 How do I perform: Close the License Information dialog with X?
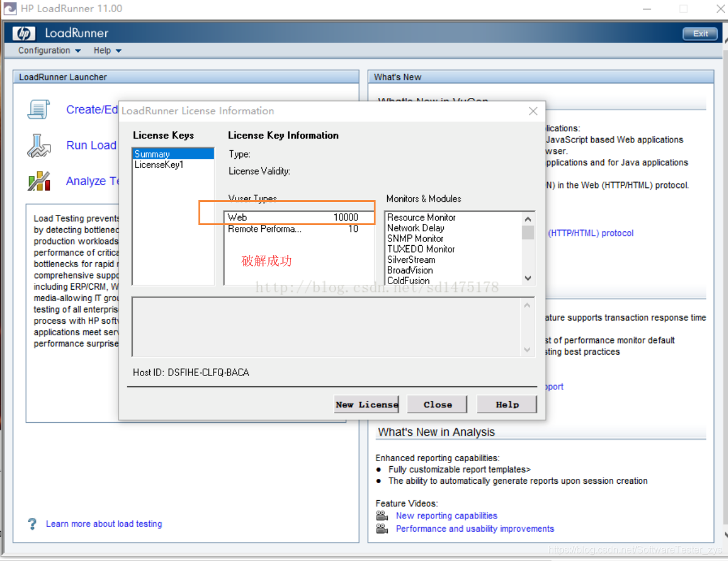coord(533,111)
